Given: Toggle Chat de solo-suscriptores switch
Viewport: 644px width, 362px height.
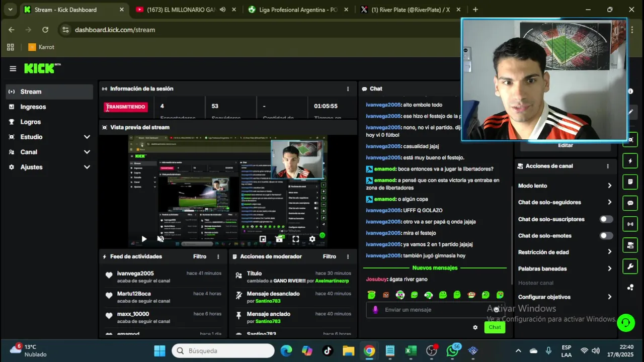Looking at the screenshot, I should coord(606,219).
